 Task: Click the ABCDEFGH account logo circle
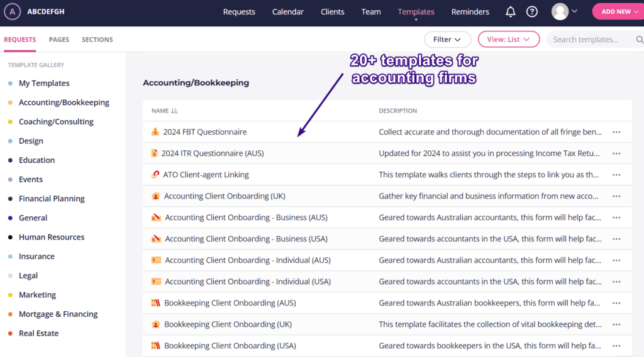(x=13, y=11)
